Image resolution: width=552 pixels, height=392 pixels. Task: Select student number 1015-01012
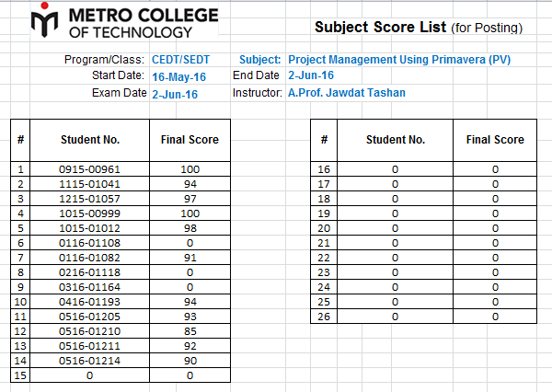[90, 228]
